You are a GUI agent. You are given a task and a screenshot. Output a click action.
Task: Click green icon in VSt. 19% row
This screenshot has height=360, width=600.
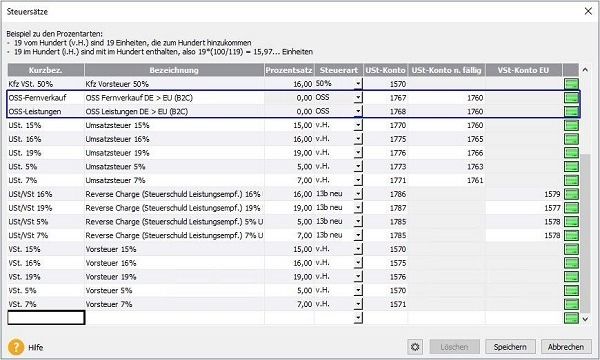tap(571, 277)
